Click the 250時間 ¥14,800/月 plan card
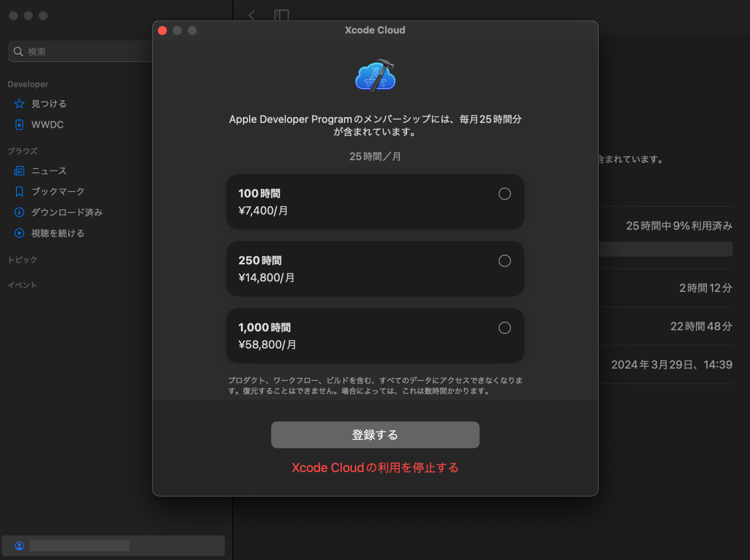The height and width of the screenshot is (560, 750). pyautogui.click(x=375, y=269)
